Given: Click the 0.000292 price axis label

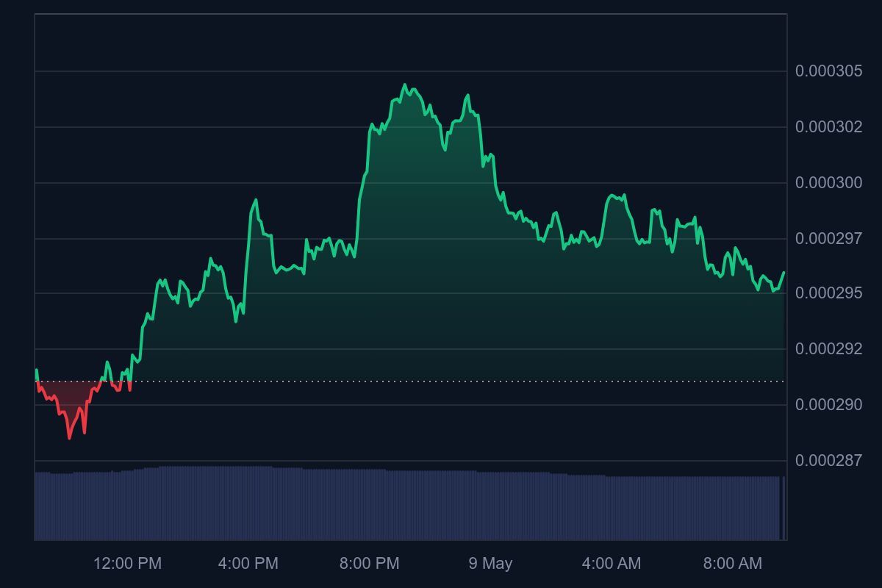Looking at the screenshot, I should tap(828, 349).
